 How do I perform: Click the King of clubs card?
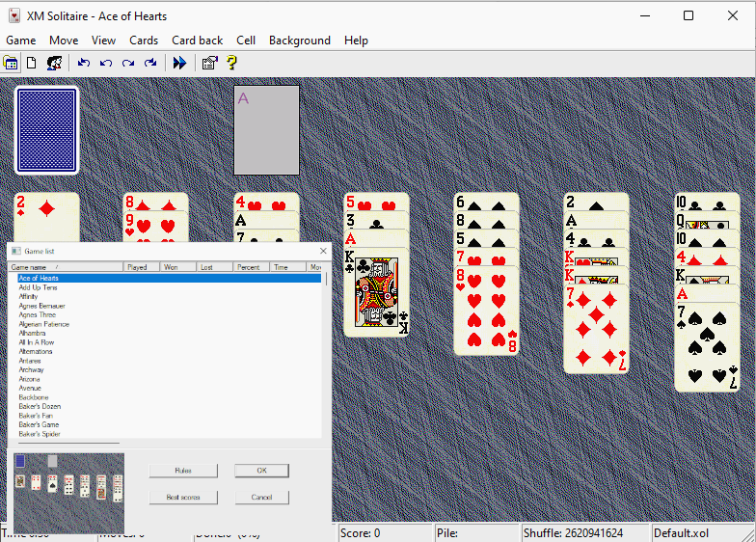pyautogui.click(x=376, y=293)
